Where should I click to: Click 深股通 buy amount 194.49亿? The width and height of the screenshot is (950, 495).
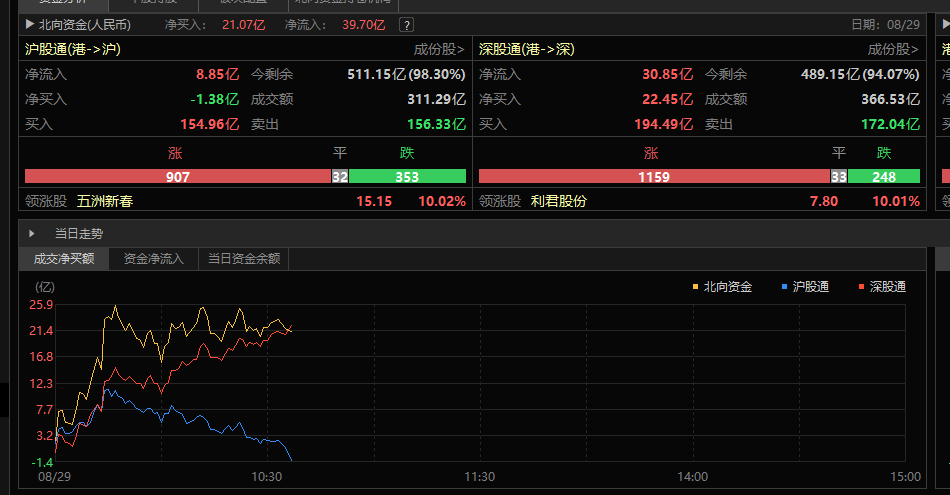coord(663,124)
